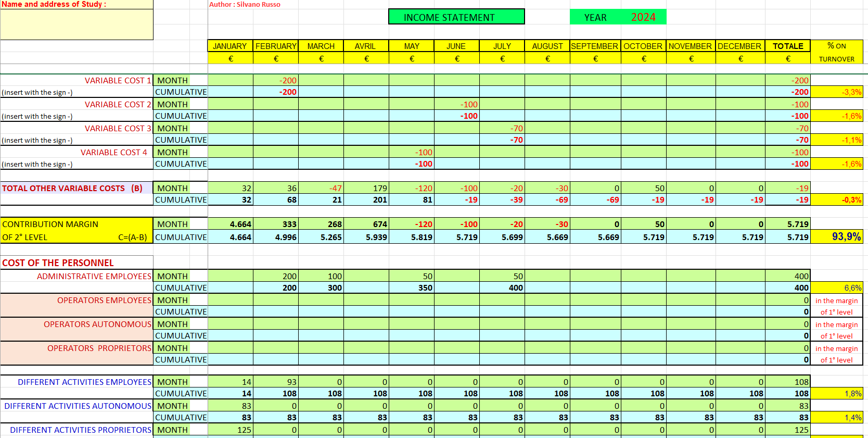Select the SEPTEMBER column header

[595, 46]
